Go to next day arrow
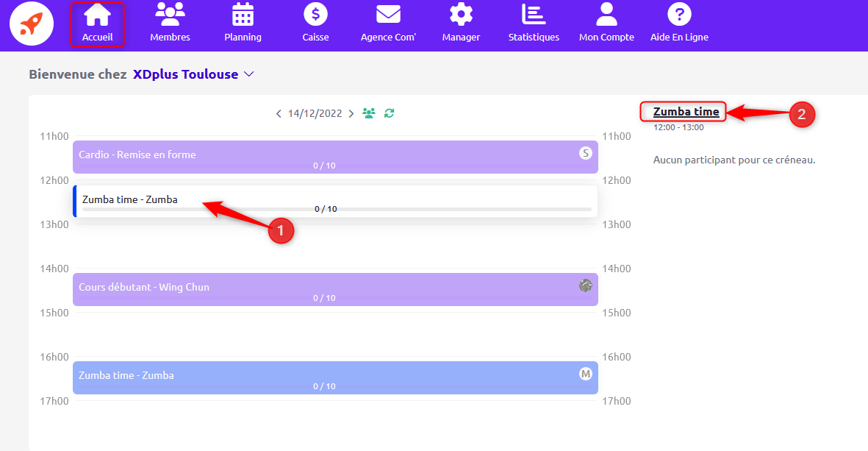868x451 pixels. pos(351,113)
